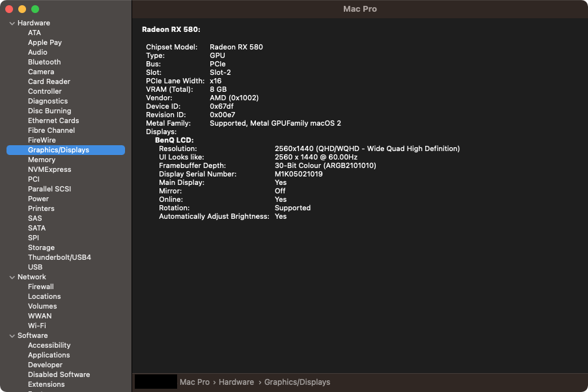
Task: Click the VRAM value 8 GB
Action: coord(218,89)
